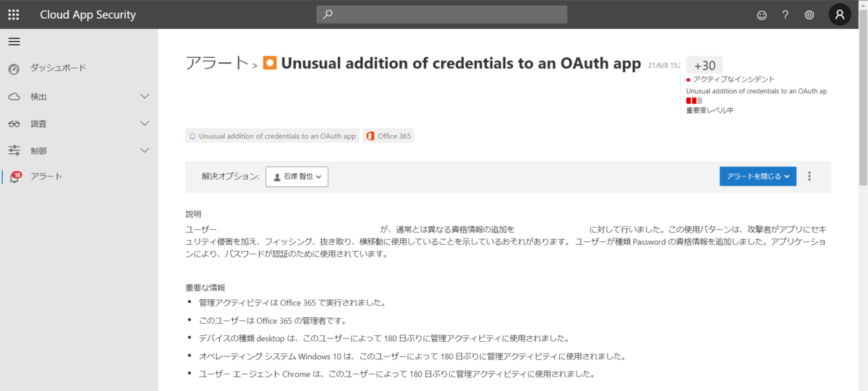Open the feedback smiley icon
Image resolution: width=868 pixels, height=391 pixels.
click(762, 14)
